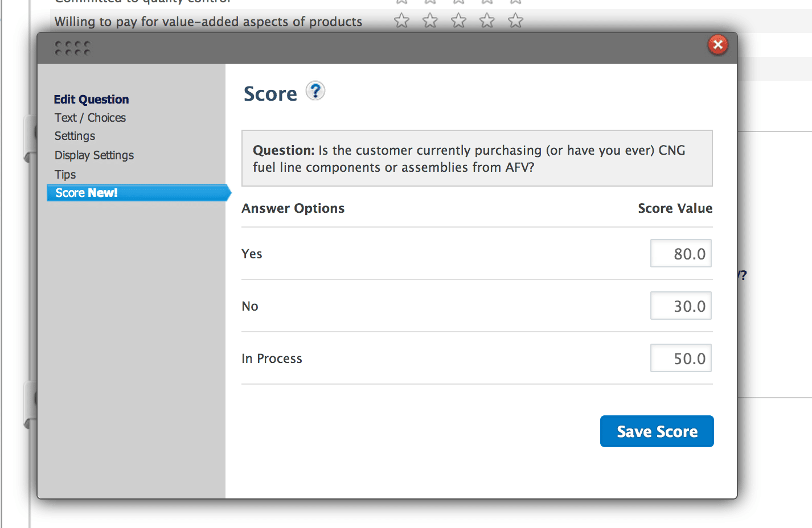Go to Display Settings in sidebar
This screenshot has width=812, height=528.
click(x=94, y=155)
